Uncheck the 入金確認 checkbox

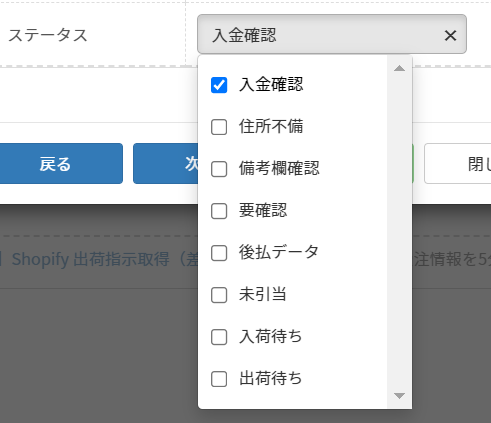coord(219,85)
